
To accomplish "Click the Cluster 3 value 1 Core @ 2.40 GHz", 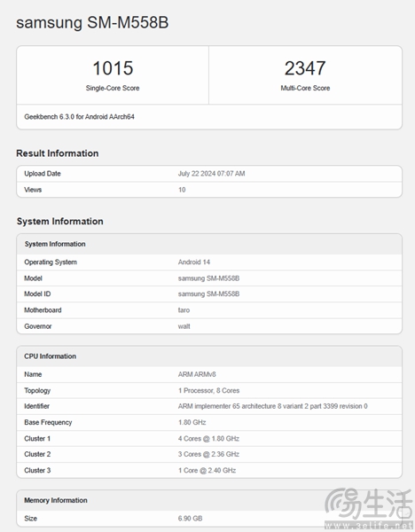I will pos(207,470).
